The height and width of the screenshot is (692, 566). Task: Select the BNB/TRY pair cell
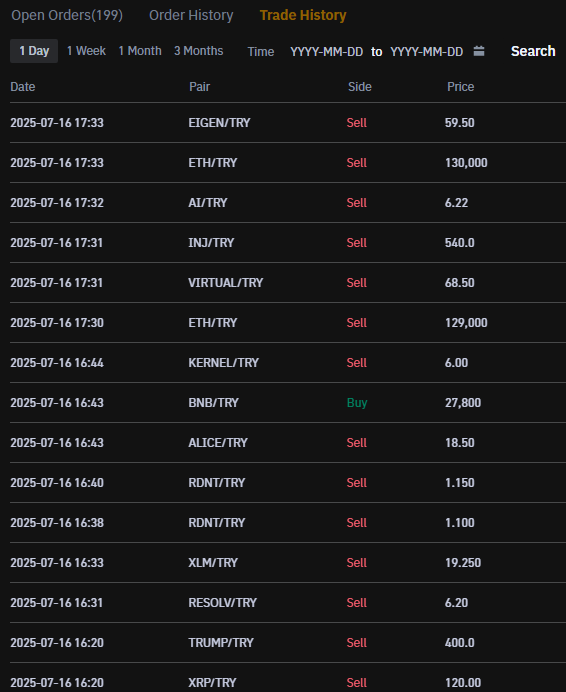tap(213, 403)
